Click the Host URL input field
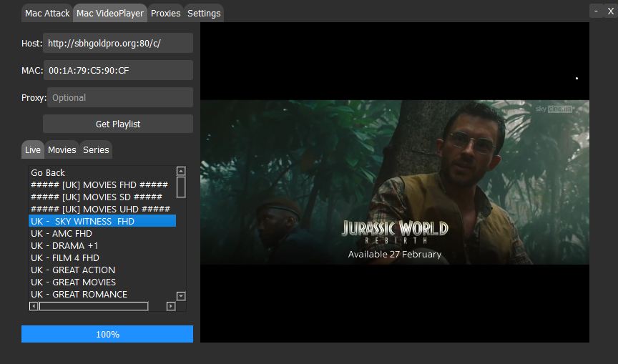Viewport: 618px width, 364px height. click(118, 43)
